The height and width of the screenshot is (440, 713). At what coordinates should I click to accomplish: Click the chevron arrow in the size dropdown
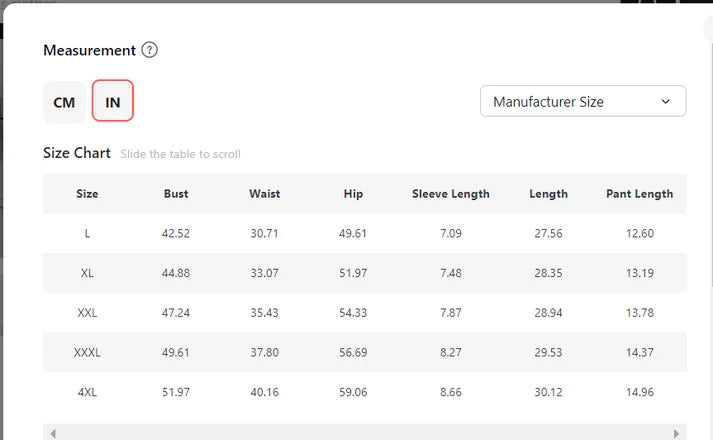coord(666,101)
